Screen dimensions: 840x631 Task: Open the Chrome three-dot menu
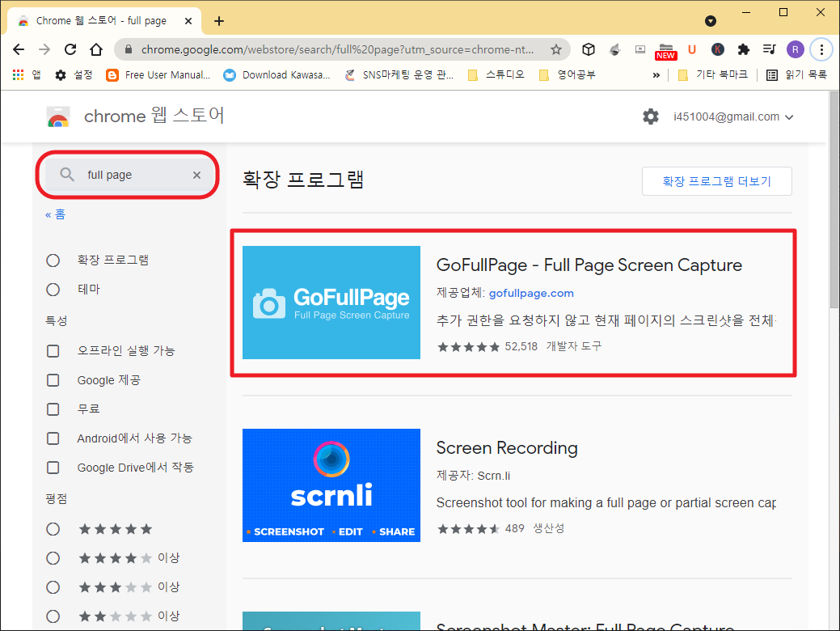(821, 49)
